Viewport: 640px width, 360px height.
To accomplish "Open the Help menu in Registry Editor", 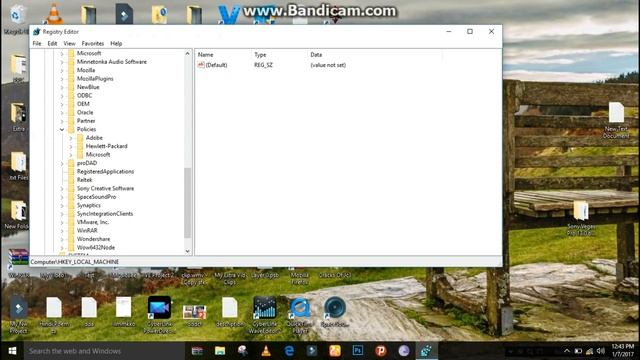I will click(116, 43).
